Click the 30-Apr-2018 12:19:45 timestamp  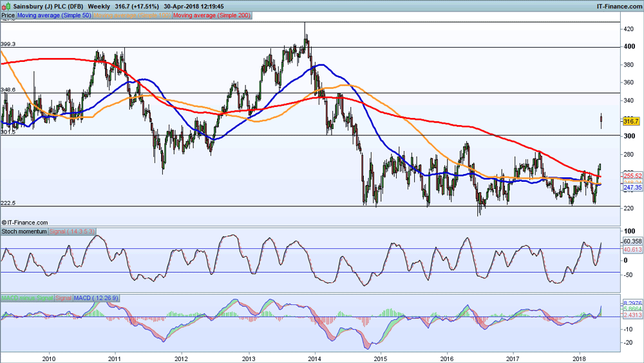[x=193, y=6]
